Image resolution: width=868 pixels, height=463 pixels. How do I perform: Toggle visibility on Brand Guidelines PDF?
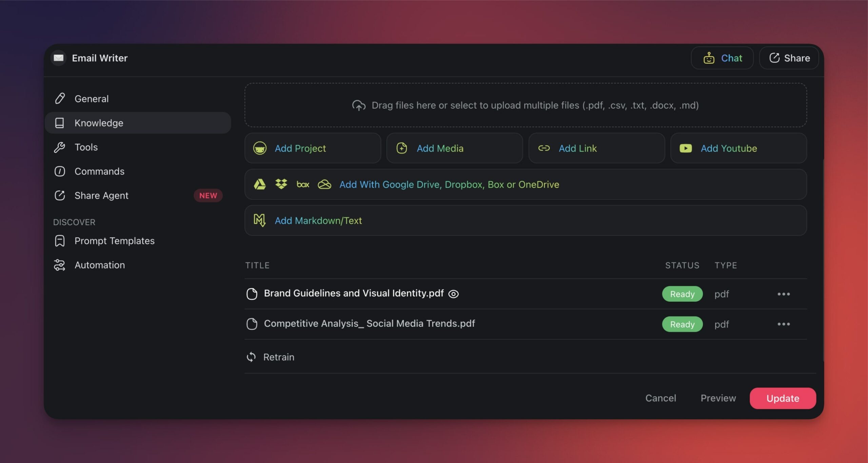tap(454, 294)
